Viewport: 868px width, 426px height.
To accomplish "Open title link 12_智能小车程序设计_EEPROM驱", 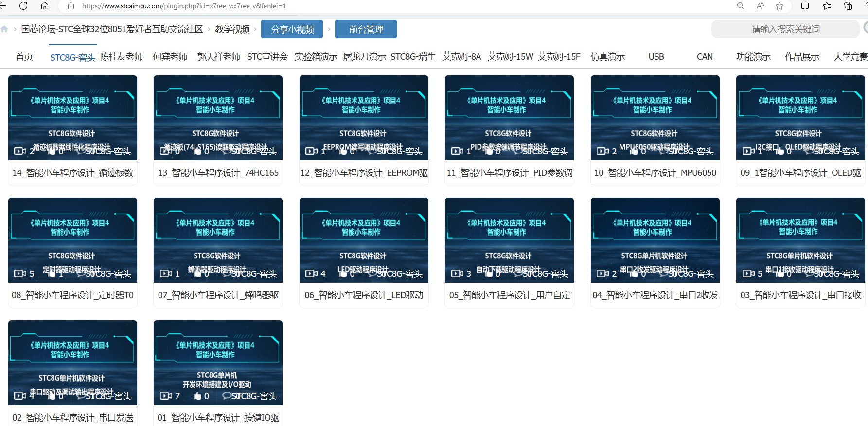I will (x=364, y=173).
